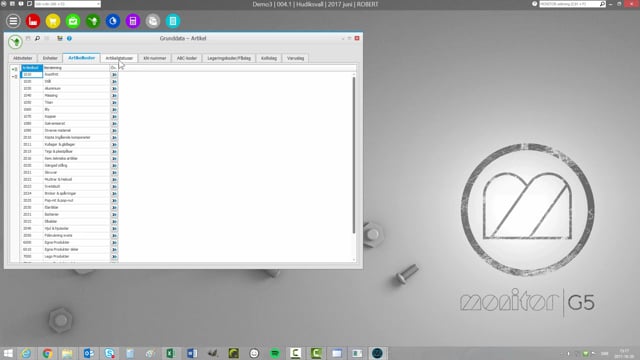Open the Legeringskoder/Påslag tab

click(229, 58)
